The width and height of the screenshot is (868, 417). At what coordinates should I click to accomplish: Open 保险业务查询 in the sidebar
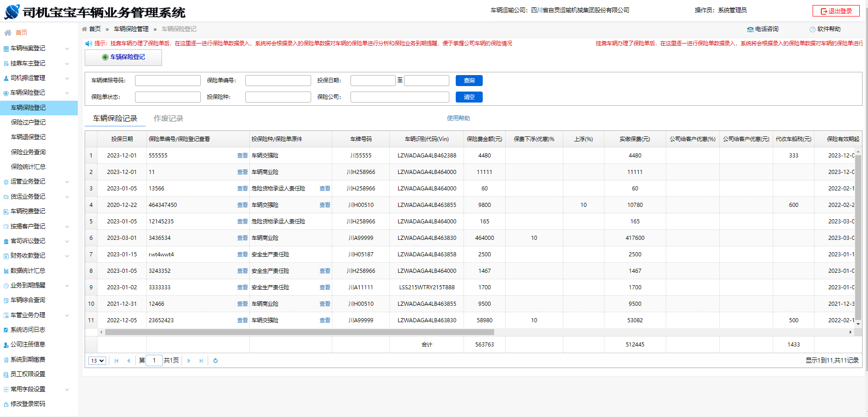[28, 152]
